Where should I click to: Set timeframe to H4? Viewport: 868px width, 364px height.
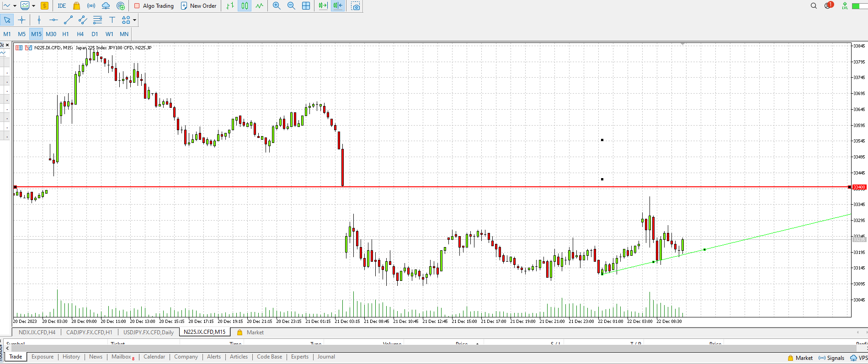pos(80,34)
